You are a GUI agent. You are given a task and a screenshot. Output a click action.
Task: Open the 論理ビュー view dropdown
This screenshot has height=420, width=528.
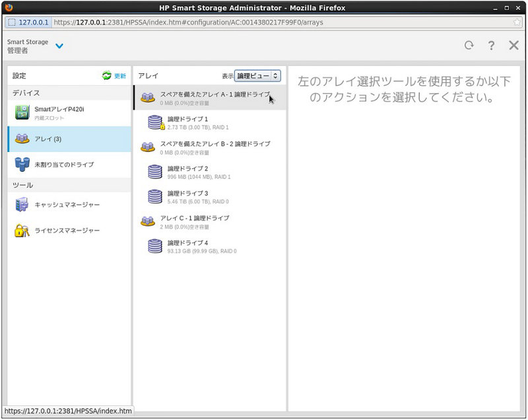(x=257, y=76)
